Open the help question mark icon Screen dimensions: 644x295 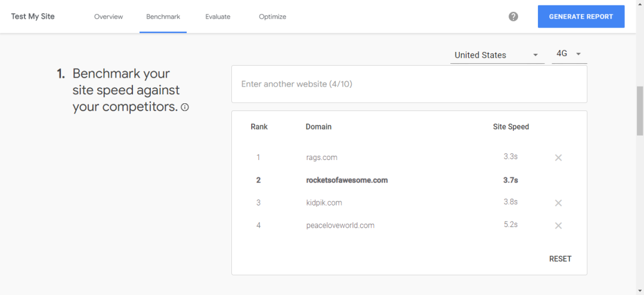point(513,17)
